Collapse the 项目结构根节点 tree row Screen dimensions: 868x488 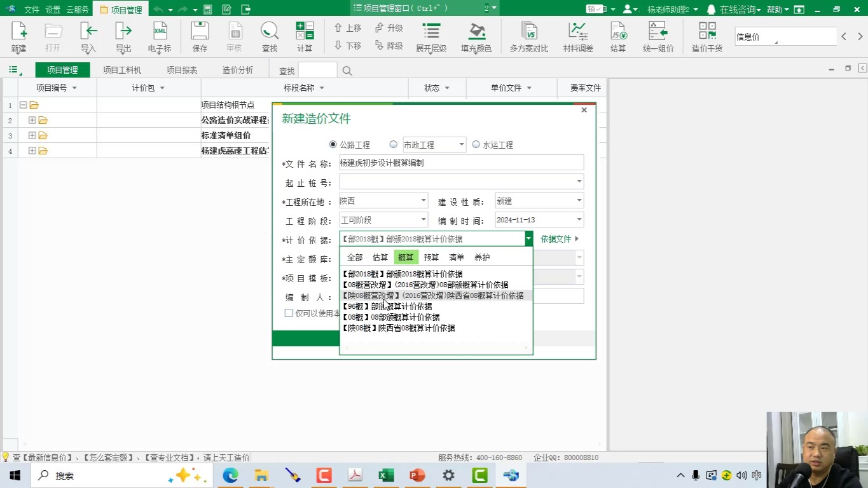click(23, 104)
